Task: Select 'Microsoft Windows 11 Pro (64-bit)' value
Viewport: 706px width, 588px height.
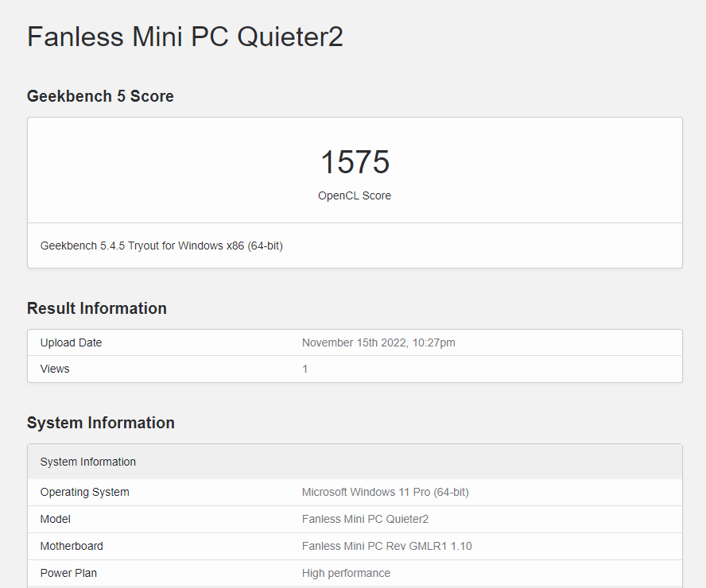Action: pos(386,492)
